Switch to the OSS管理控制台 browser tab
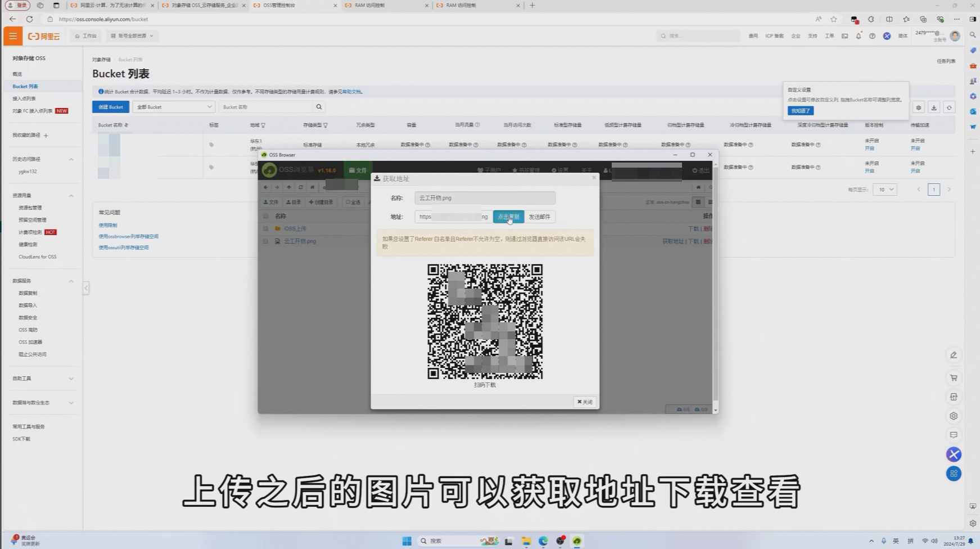Screen dimensions: 980x549 294,6
